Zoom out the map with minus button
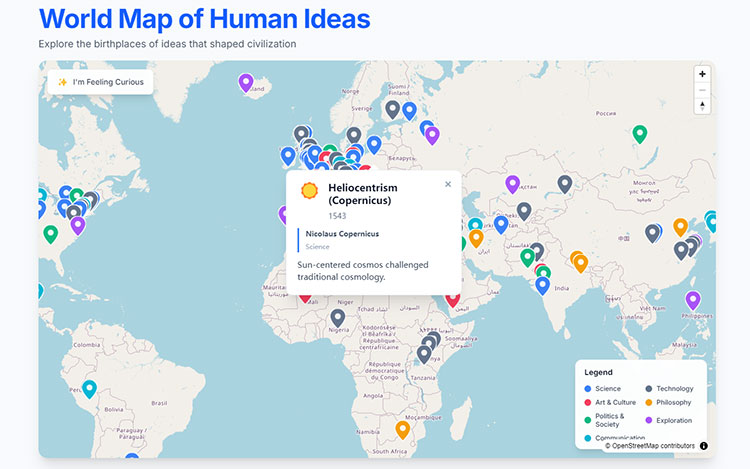 point(702,90)
